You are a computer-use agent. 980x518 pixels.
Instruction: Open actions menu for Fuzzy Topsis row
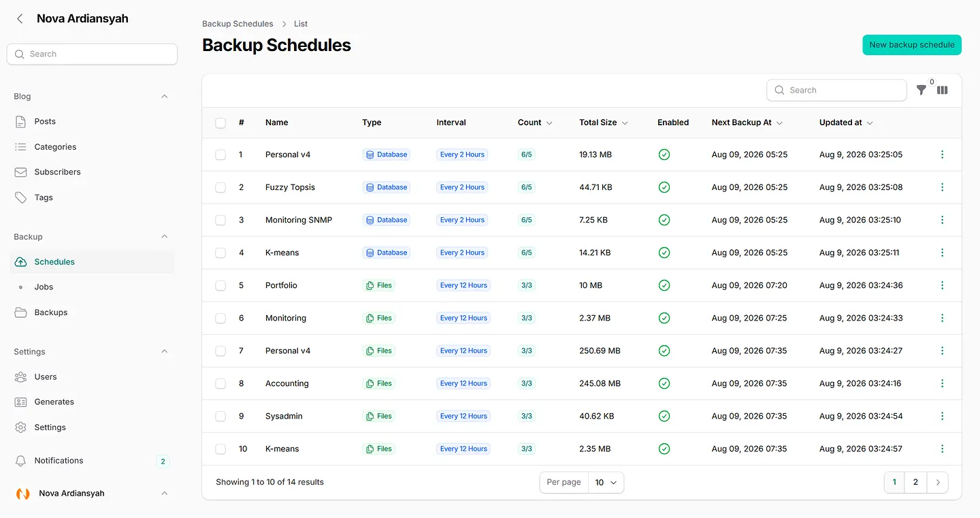[x=942, y=187]
